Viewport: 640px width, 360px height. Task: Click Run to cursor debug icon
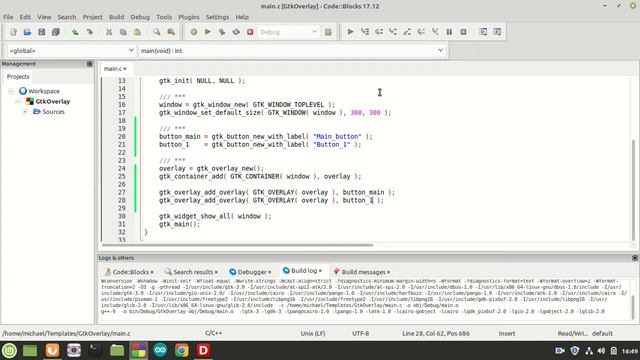click(365, 32)
